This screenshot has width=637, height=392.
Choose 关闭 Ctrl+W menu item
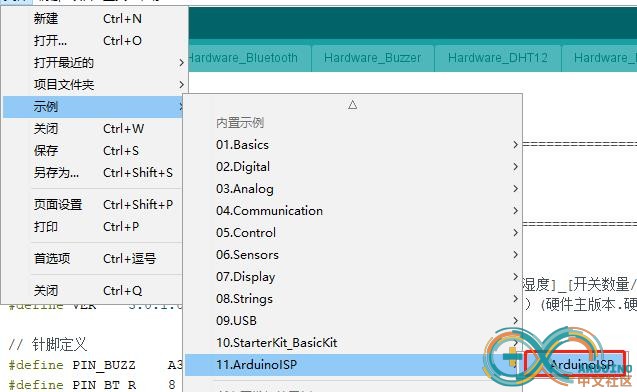point(94,129)
